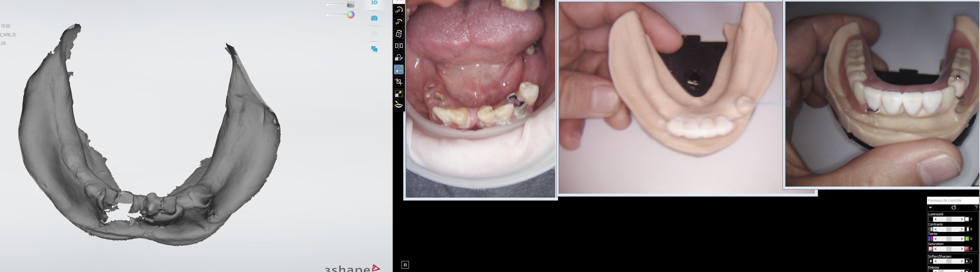Rotate image 180 degrees
Image resolution: width=980 pixels, height=272 pixels.
click(x=398, y=10)
